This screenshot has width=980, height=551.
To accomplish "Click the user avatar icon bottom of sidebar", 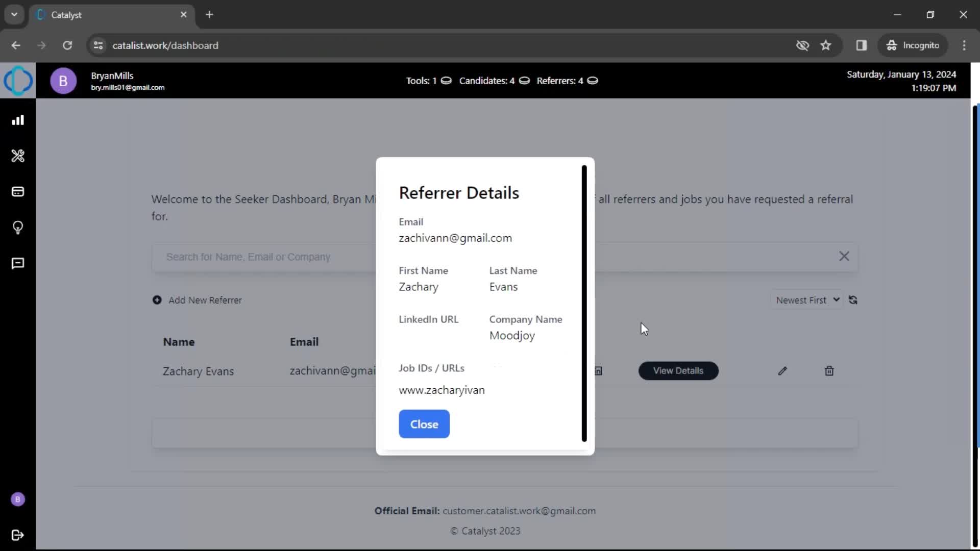I will tap(17, 499).
